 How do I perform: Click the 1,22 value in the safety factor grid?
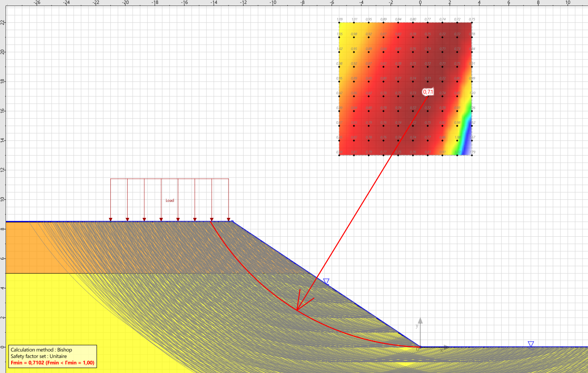tap(457, 152)
